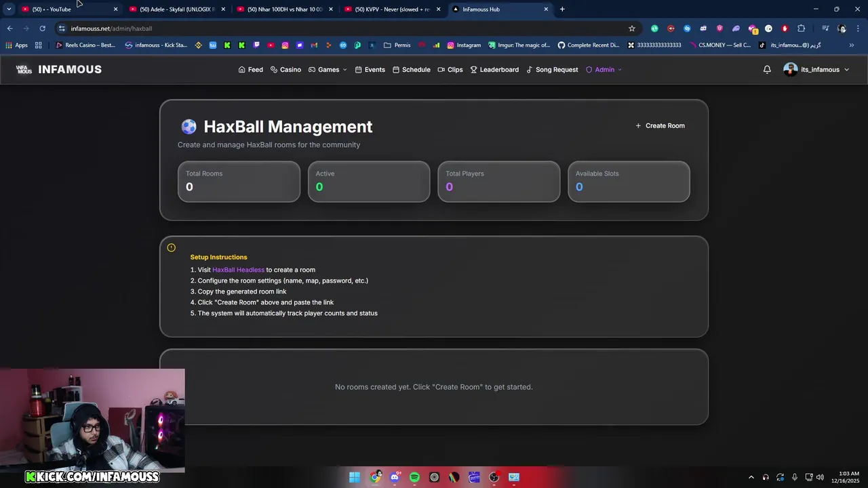Open the volume speaker icon
The height and width of the screenshot is (488, 868).
(820, 477)
